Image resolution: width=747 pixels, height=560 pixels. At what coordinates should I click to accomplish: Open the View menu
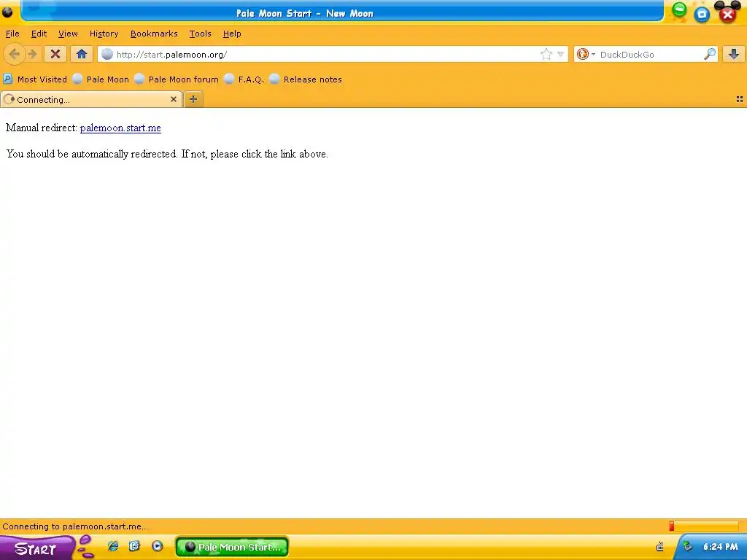point(68,34)
